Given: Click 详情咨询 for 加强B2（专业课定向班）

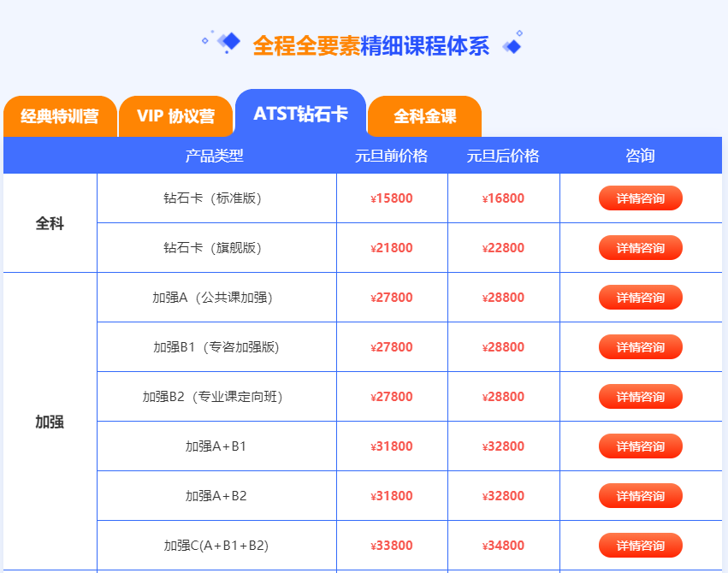Looking at the screenshot, I should click(x=640, y=397).
